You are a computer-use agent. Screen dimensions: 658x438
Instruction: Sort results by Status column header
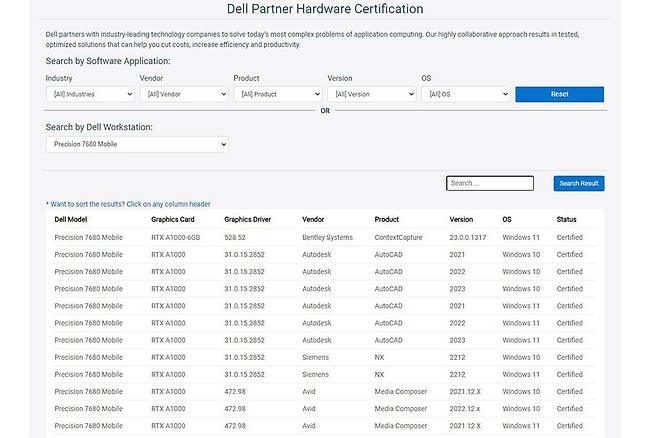pyautogui.click(x=567, y=219)
